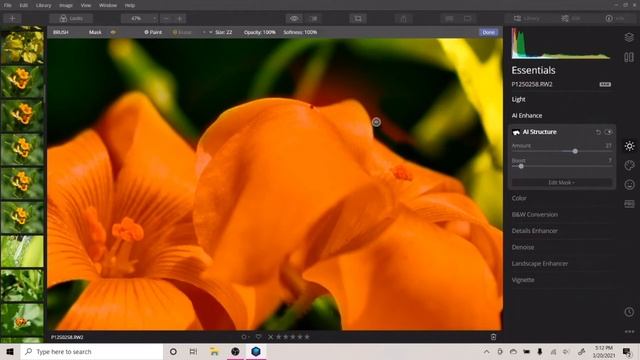
Task: Open the History clock icon
Action: [x=629, y=312]
